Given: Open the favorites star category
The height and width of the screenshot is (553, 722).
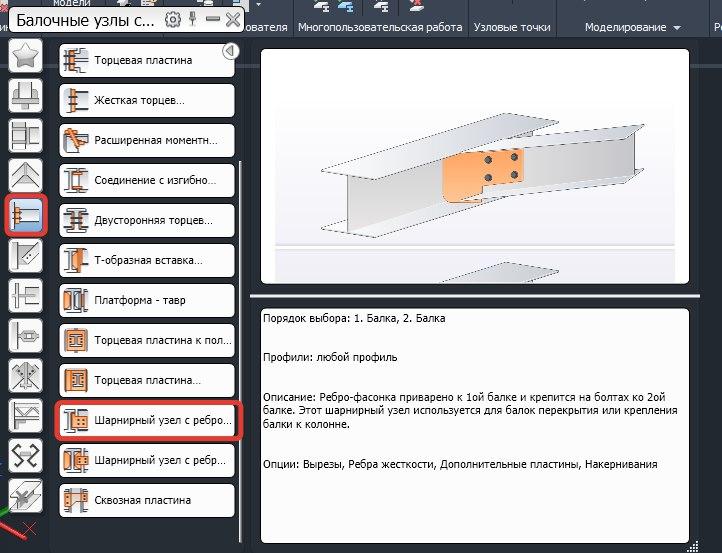Looking at the screenshot, I should click(25, 57).
